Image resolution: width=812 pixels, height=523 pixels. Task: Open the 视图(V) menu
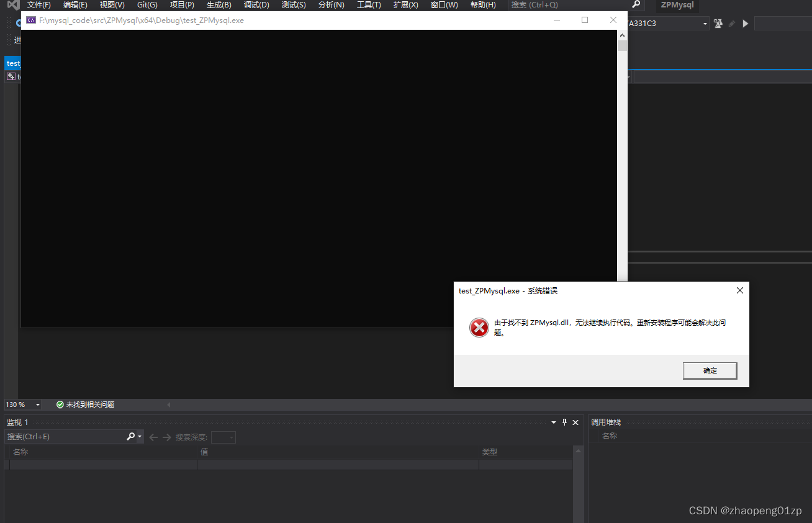[112, 5]
